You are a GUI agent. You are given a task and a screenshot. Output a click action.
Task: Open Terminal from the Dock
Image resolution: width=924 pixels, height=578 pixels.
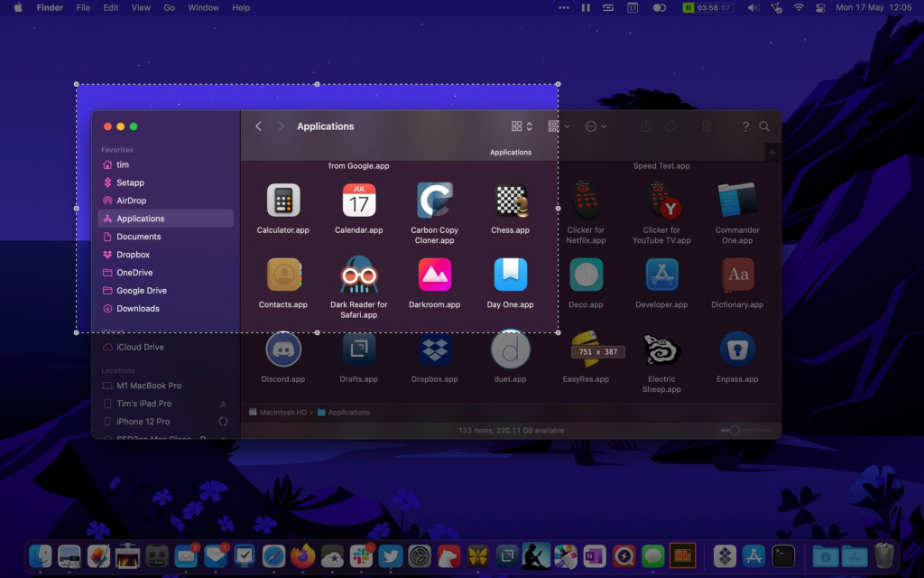click(x=783, y=556)
